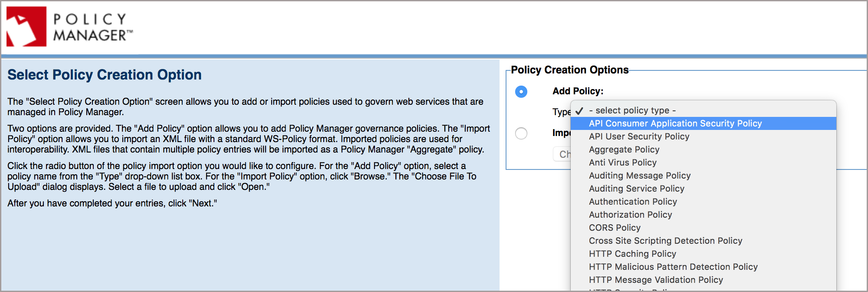Pick Aggregate Policy from the list
868x292 pixels.
click(x=624, y=150)
